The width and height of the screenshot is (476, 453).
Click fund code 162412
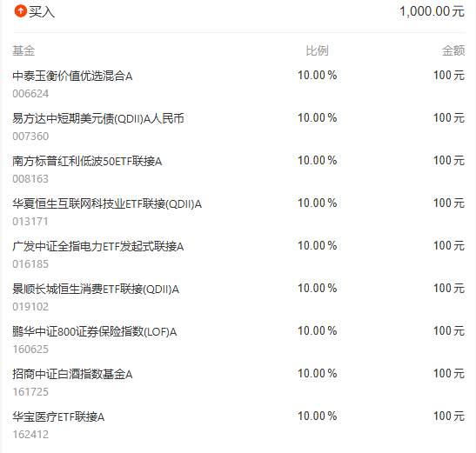(x=30, y=435)
